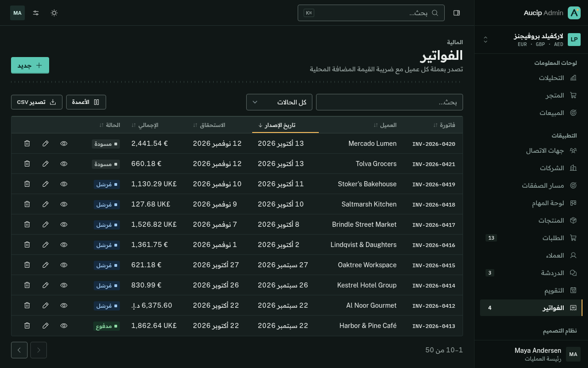
Task: Edit invoice INV-2026-0420 with pencil icon
Action: pyautogui.click(x=45, y=144)
